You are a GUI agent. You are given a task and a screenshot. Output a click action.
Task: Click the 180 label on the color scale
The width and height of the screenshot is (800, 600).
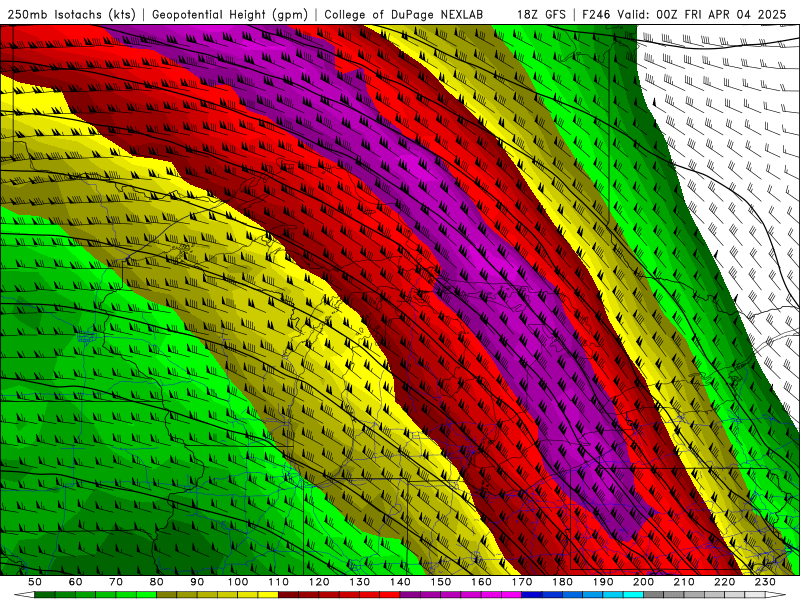point(562,582)
